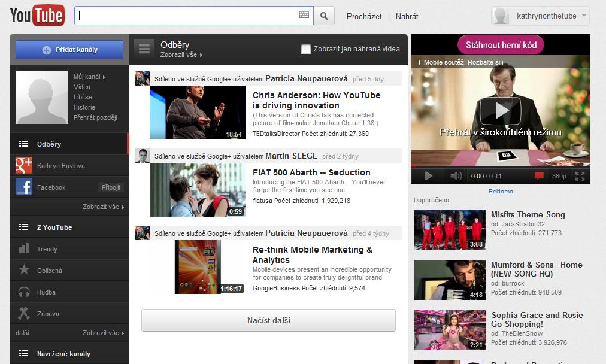The height and width of the screenshot is (364, 606).
Task: Open Líbí se in profile menu
Action: coord(83,97)
